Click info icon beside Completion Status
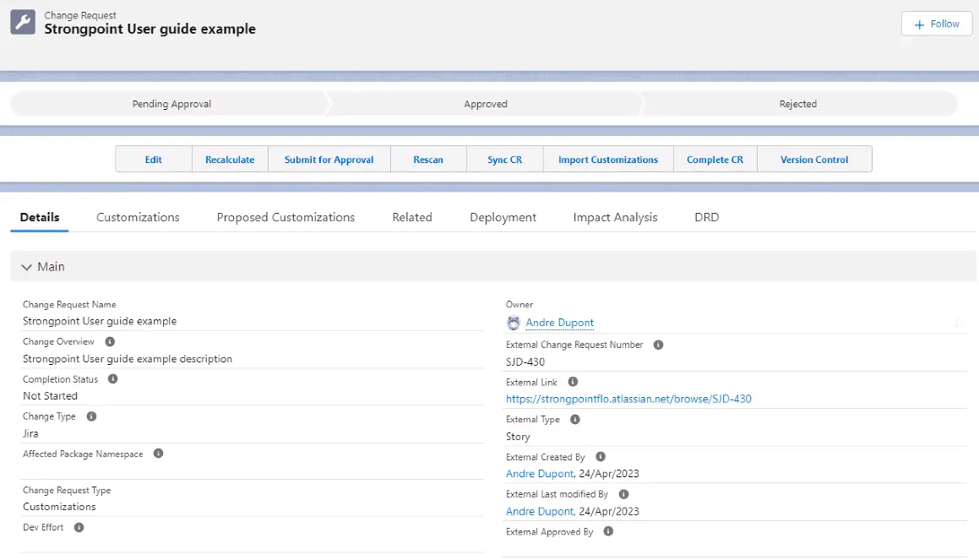This screenshot has width=979, height=560. [113, 379]
